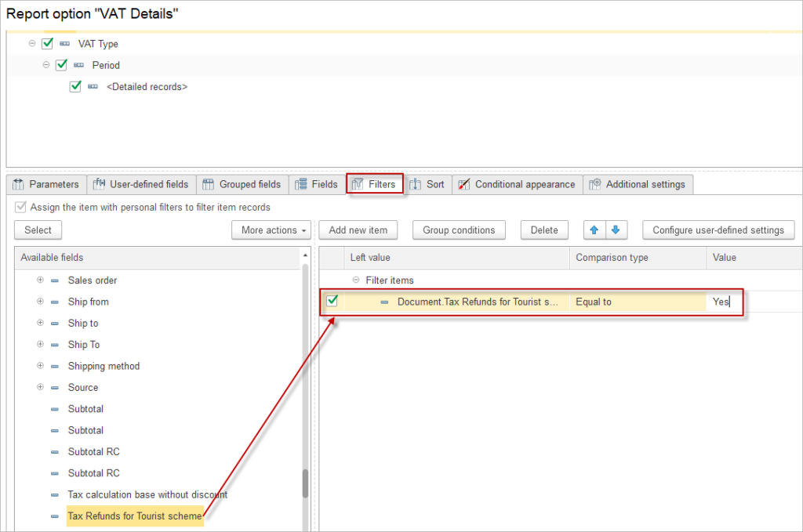Click field icon next to Subtotal RC first row
This screenshot has height=532, width=803.
55,452
